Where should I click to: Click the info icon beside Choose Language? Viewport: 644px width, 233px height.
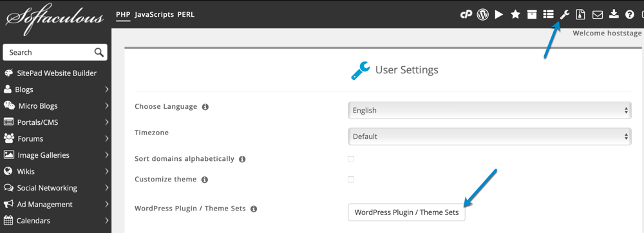205,107
